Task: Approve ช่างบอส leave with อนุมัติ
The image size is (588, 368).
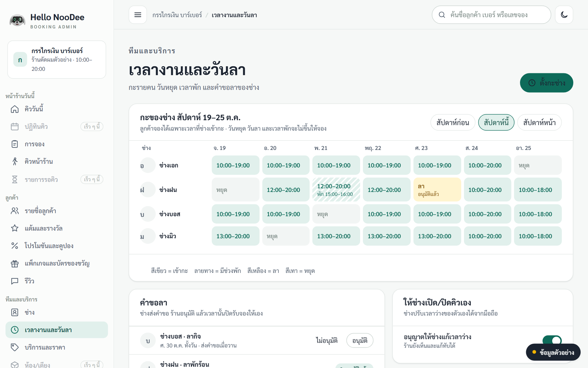Action: pyautogui.click(x=360, y=340)
